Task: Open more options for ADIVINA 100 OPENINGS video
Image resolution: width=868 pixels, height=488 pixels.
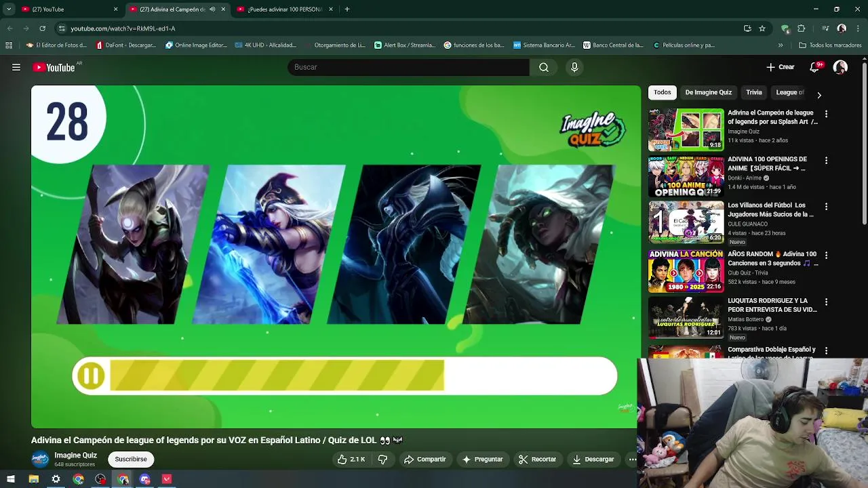Action: point(826,161)
